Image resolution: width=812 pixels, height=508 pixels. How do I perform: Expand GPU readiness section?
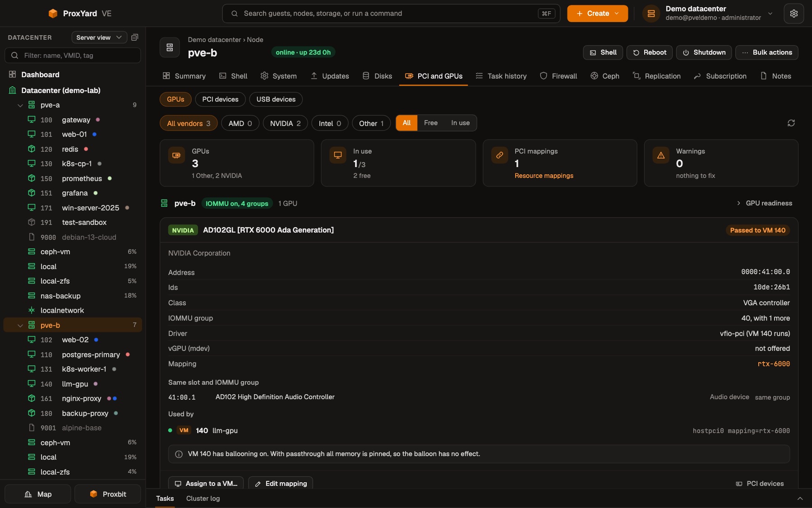(x=764, y=203)
